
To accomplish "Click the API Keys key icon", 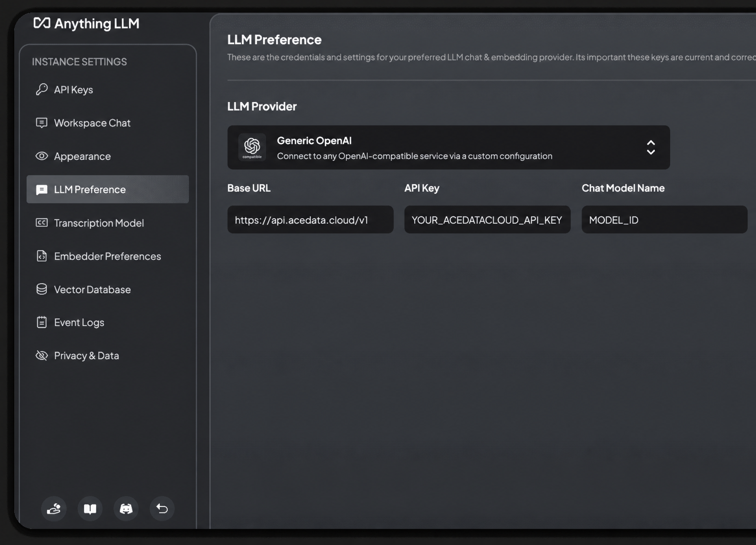I will click(42, 89).
